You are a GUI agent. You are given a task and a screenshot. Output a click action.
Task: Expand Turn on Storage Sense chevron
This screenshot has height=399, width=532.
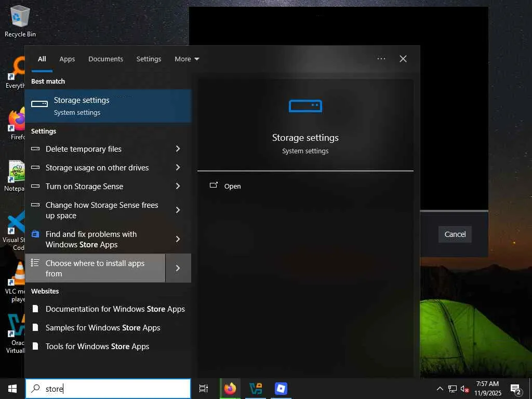click(x=178, y=186)
